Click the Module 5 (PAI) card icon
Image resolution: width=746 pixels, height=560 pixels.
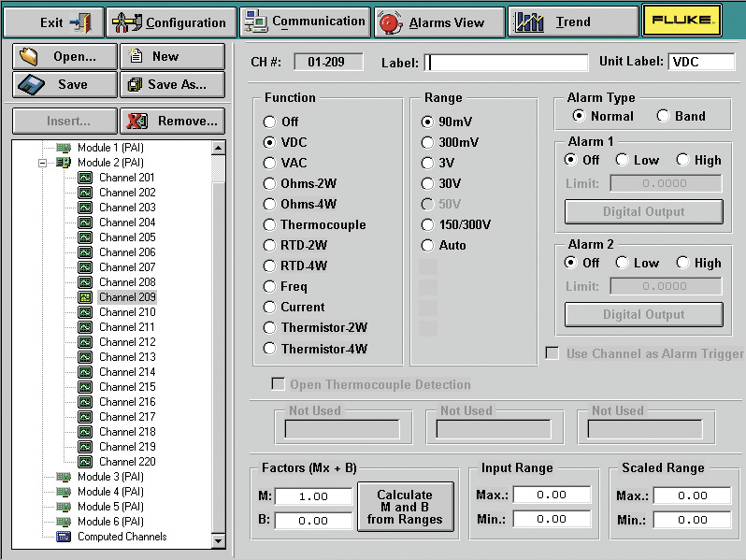(x=64, y=507)
